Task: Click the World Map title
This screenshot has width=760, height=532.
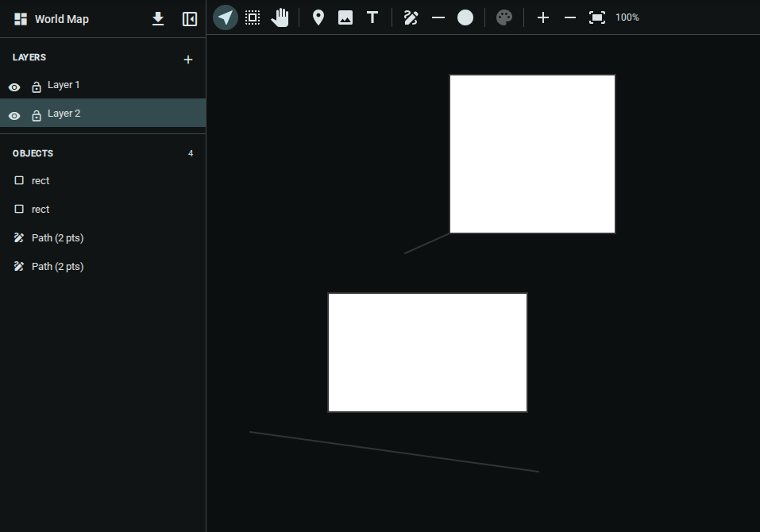Action: point(64,18)
